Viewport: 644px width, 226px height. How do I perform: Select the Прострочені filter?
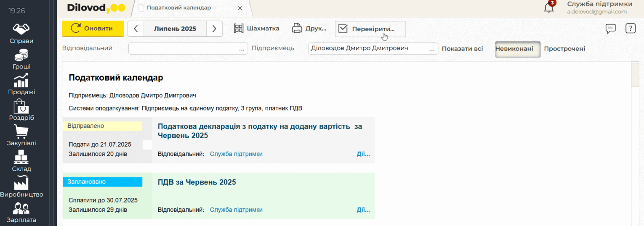pos(564,49)
